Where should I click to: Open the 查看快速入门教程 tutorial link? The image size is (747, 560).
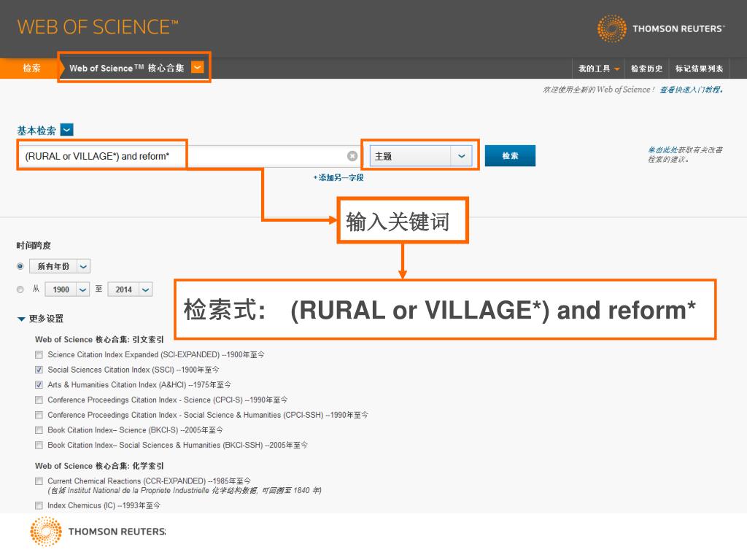pyautogui.click(x=691, y=90)
